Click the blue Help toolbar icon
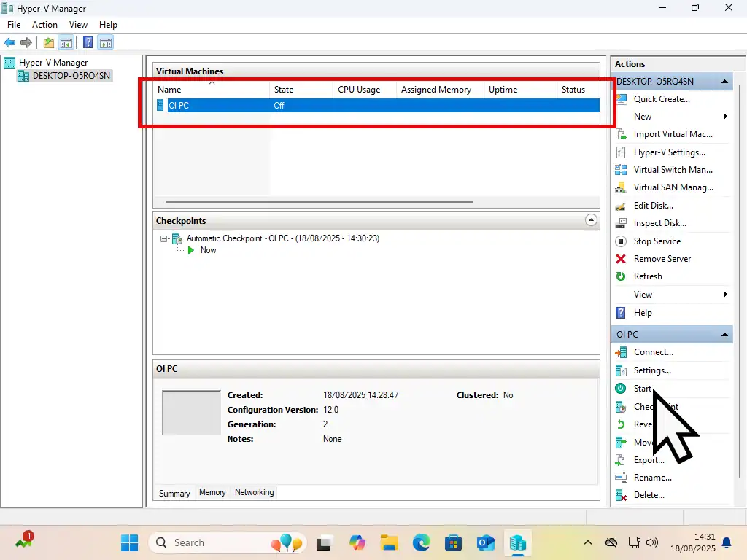The image size is (747, 560). (88, 42)
